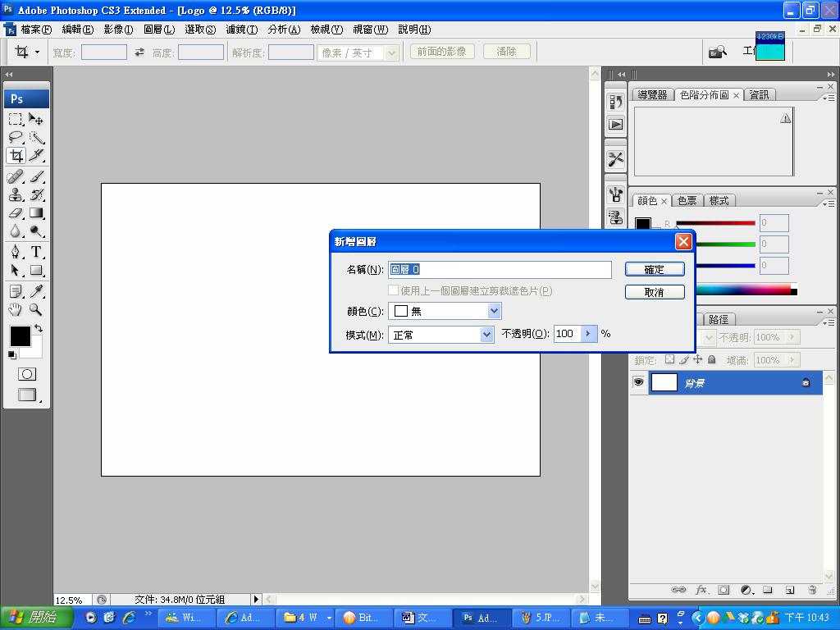This screenshot has height=630, width=840.
Task: Swap foreground and background colors
Action: click(39, 328)
